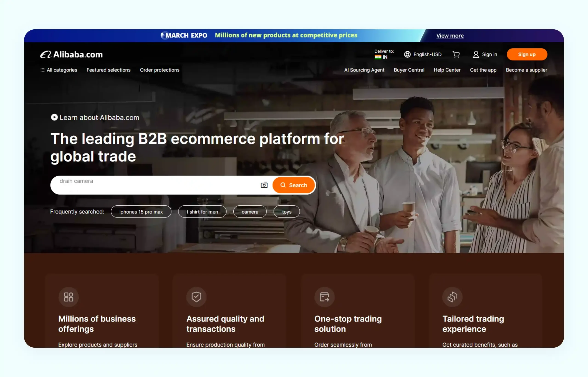Select the iphones 15 pro max chip
Image resolution: width=588 pixels, height=377 pixels.
point(141,212)
